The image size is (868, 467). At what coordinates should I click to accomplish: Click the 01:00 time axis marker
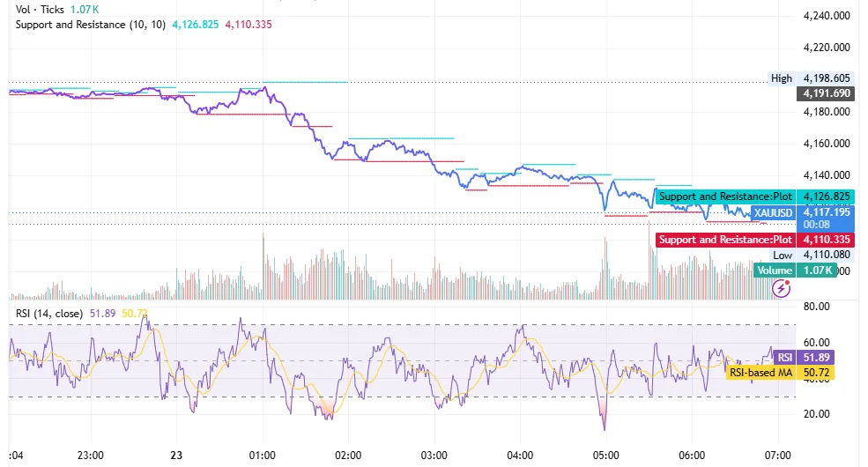tap(262, 456)
